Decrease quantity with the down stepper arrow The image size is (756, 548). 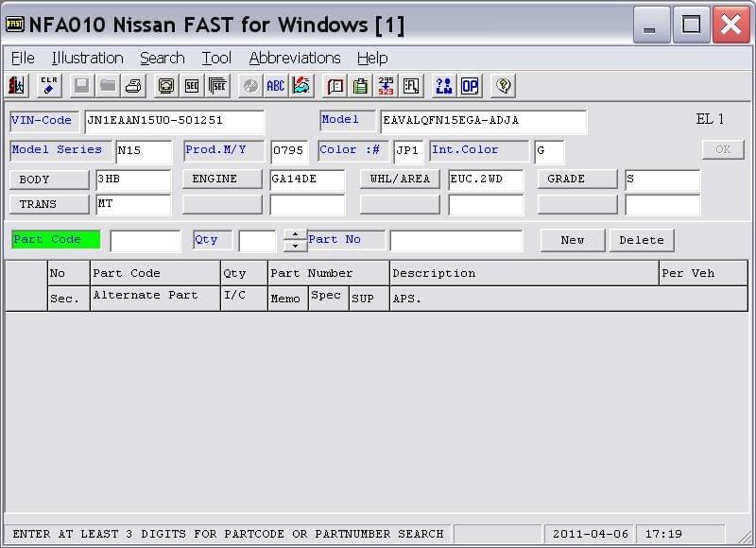coord(295,246)
